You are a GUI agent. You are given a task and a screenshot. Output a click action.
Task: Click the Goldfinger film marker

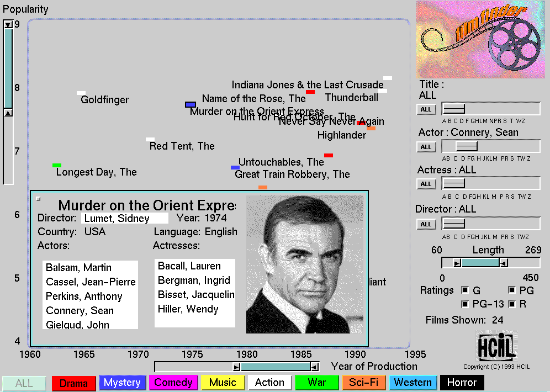81,93
